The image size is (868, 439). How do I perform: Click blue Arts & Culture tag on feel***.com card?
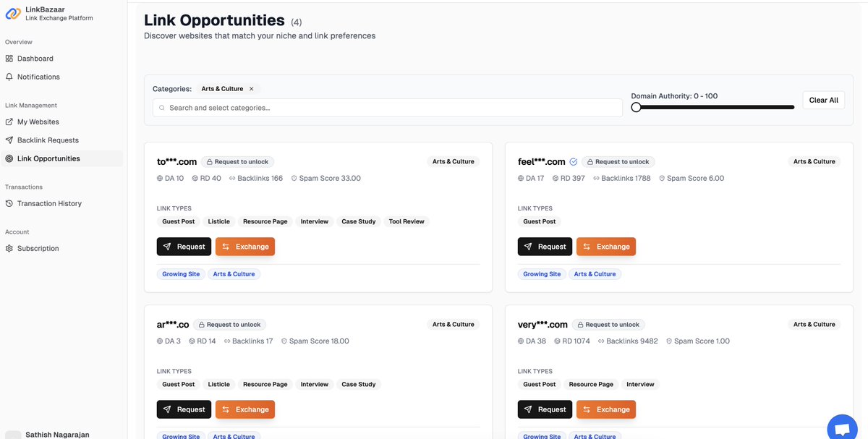595,274
